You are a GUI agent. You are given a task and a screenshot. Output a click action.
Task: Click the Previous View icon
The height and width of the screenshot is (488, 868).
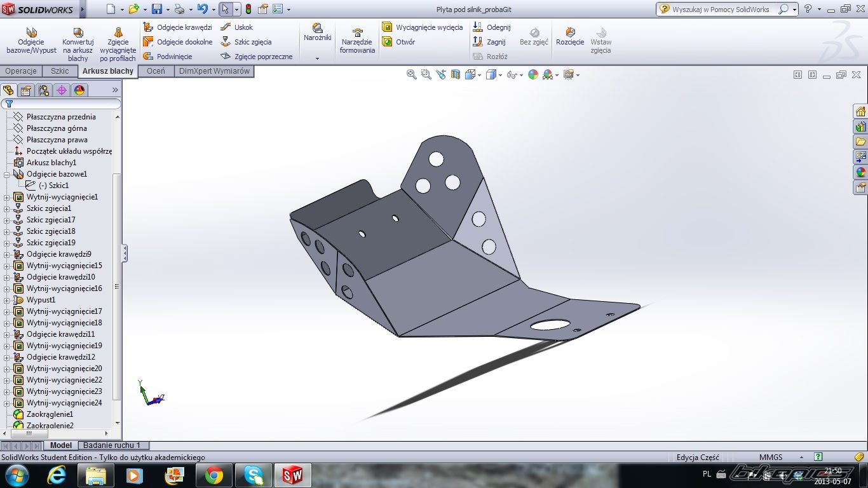pos(442,74)
